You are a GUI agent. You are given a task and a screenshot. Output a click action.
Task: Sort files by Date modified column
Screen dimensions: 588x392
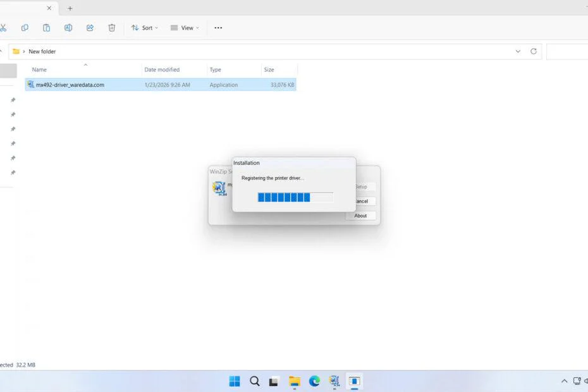point(162,70)
